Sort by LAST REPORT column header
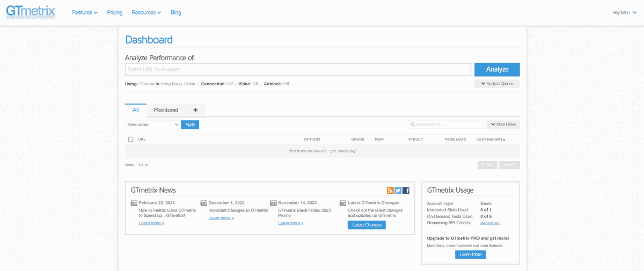This screenshot has width=644, height=271. point(491,140)
